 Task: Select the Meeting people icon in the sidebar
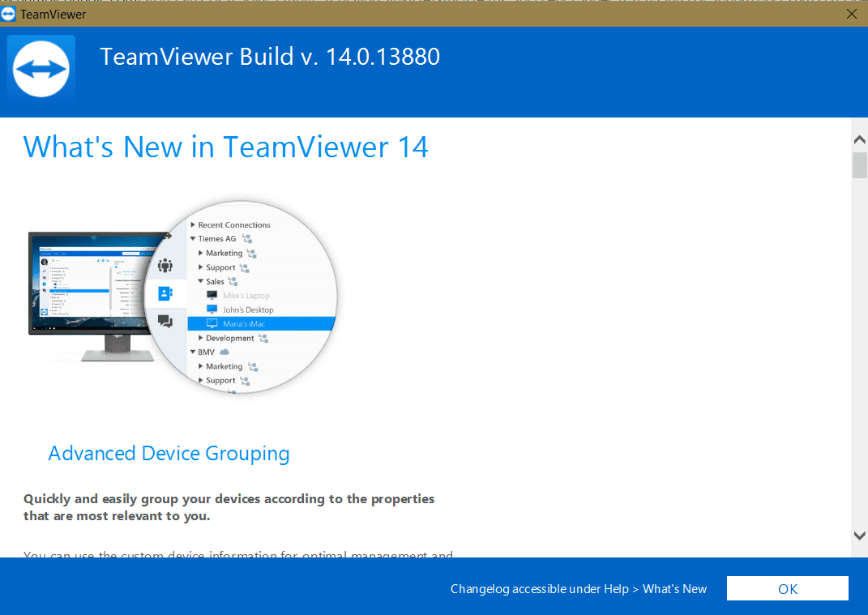click(165, 265)
